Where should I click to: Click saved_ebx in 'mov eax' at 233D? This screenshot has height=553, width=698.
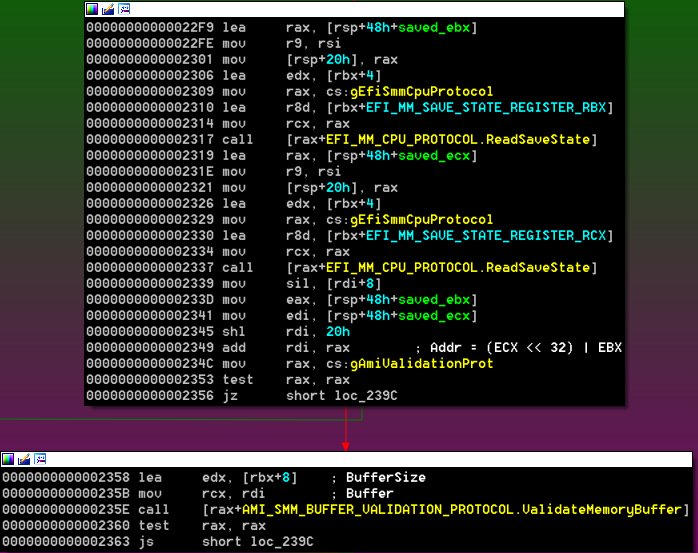click(434, 300)
